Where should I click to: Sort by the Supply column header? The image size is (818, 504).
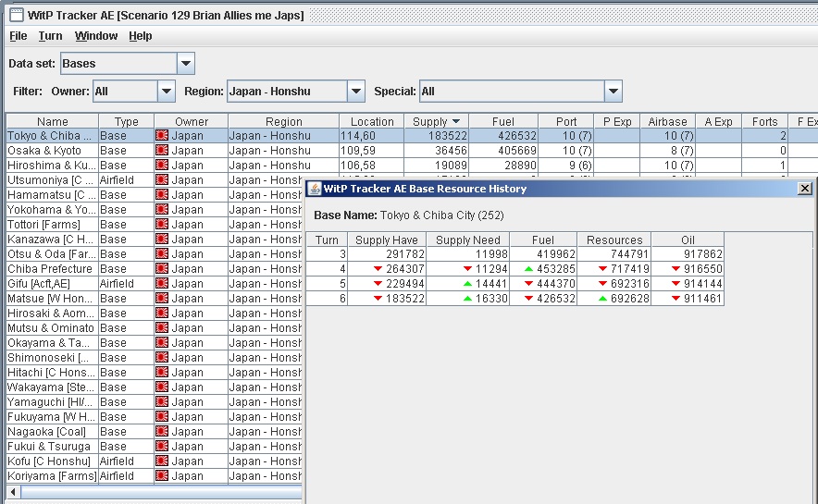(x=436, y=121)
